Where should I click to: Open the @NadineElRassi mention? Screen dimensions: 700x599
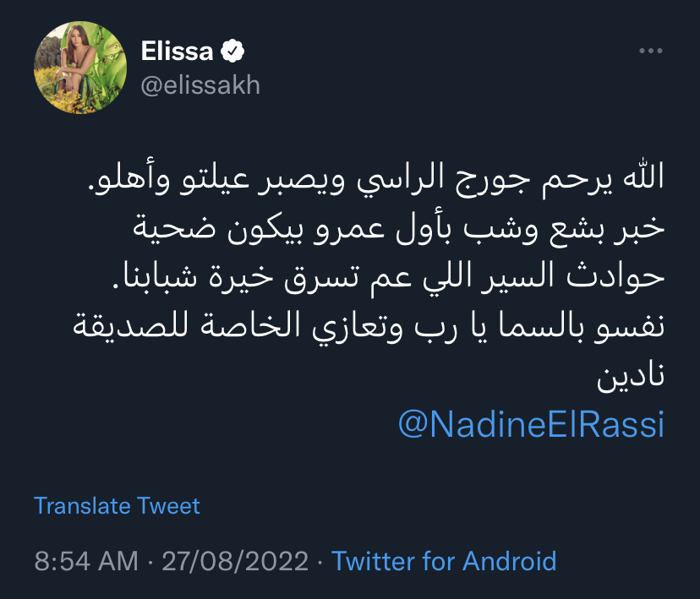coord(530,425)
